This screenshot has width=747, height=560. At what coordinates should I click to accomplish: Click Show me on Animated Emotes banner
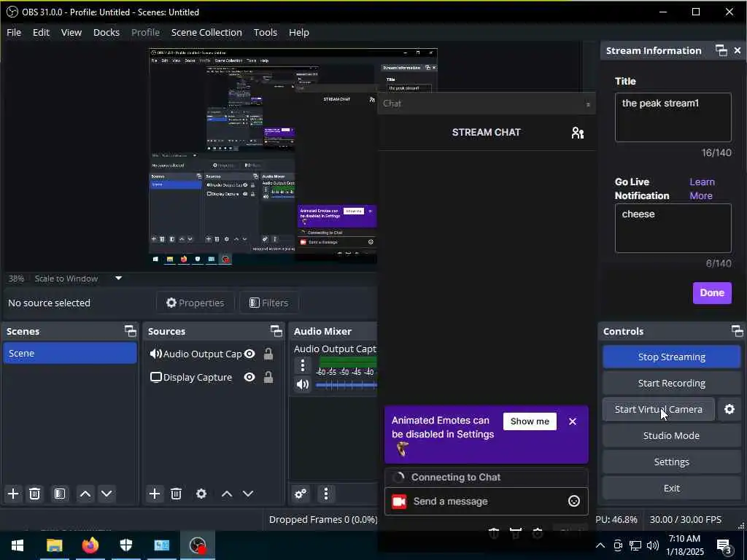coord(530,421)
